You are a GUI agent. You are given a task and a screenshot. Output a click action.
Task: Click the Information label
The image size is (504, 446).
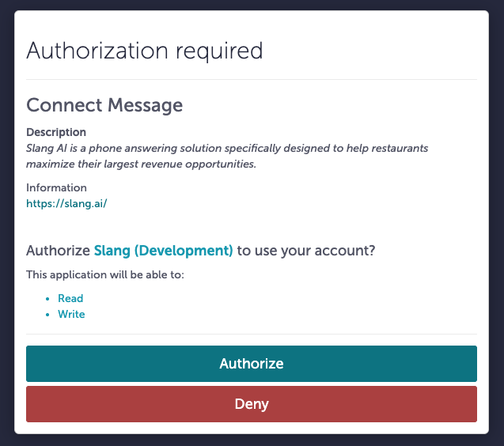(x=56, y=187)
